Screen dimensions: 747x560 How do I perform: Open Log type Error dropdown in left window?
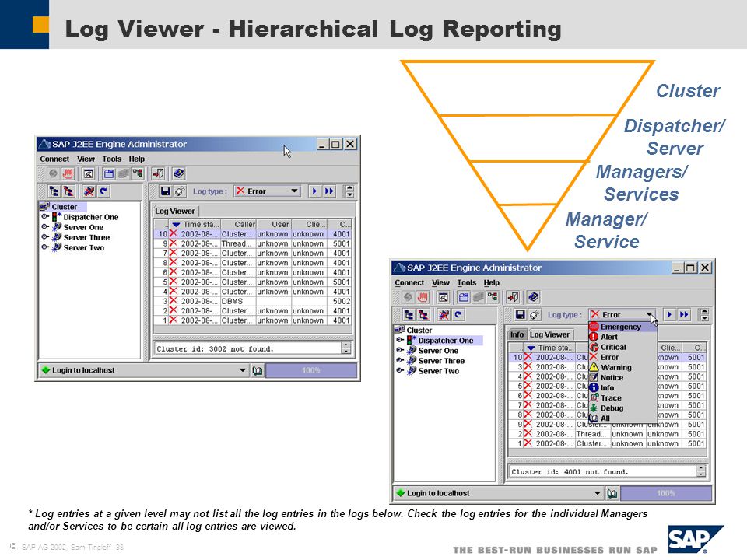point(268,191)
